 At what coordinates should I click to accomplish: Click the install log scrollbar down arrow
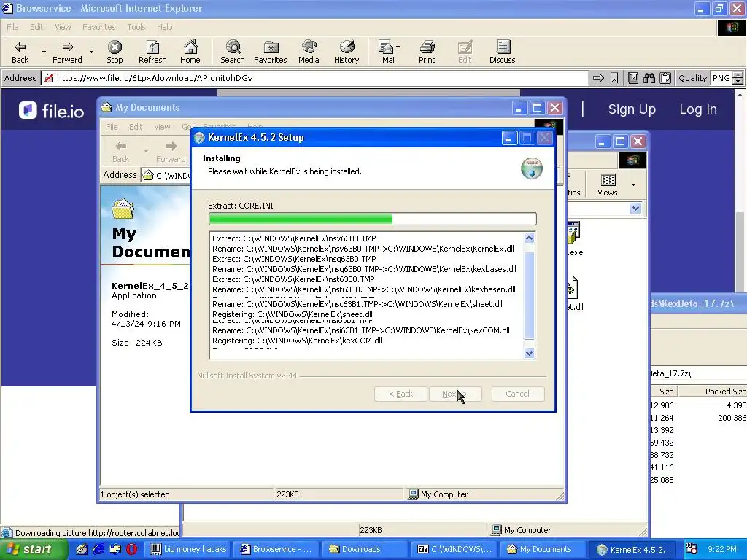530,354
